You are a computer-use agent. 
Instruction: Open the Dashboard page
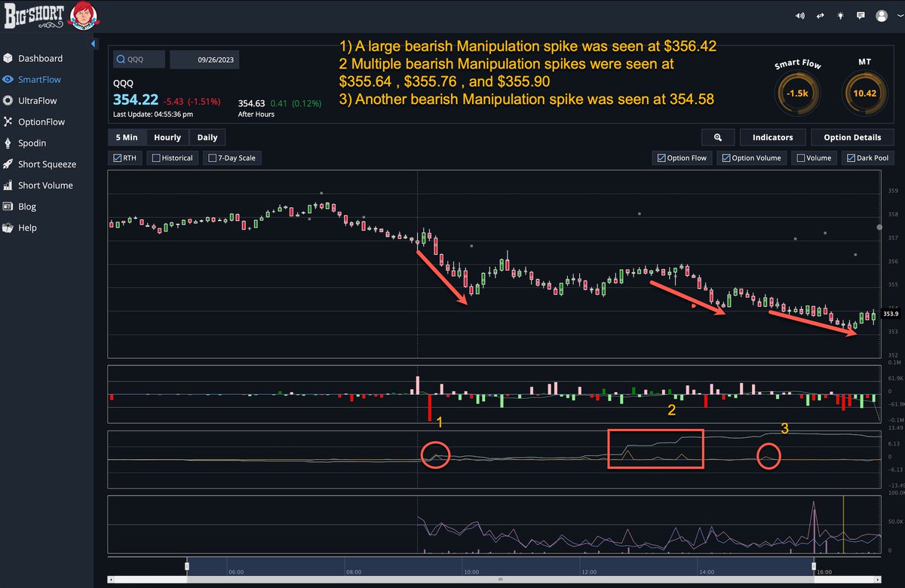41,58
